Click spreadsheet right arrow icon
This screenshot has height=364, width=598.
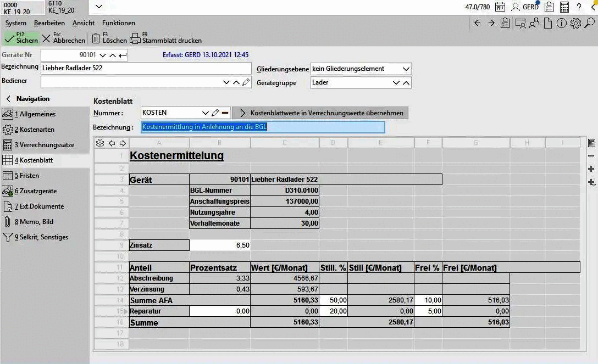tap(123, 143)
